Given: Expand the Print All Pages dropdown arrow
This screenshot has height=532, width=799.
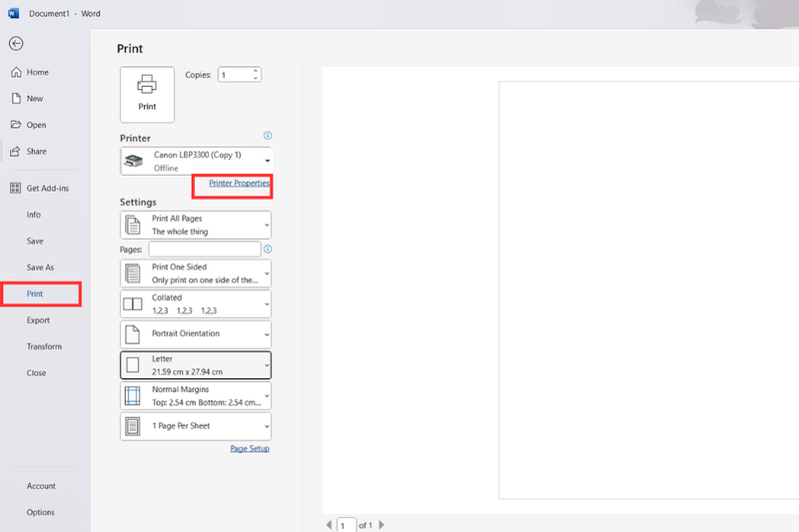Looking at the screenshot, I should tap(267, 225).
